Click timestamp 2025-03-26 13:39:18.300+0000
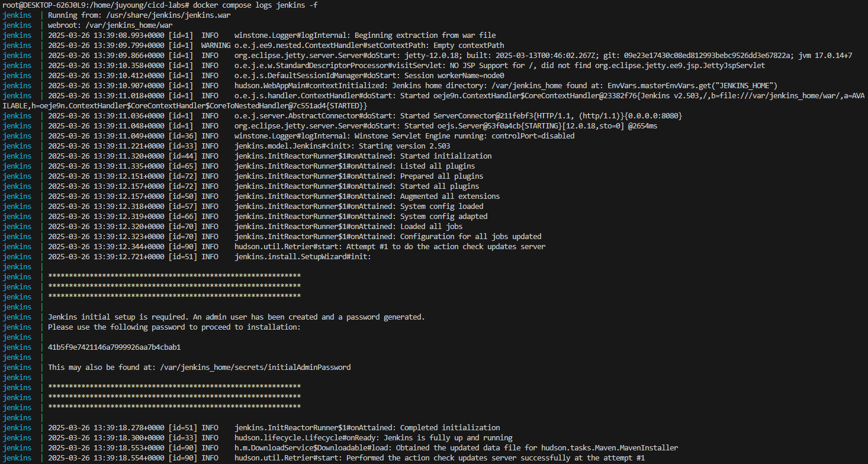 point(106,438)
